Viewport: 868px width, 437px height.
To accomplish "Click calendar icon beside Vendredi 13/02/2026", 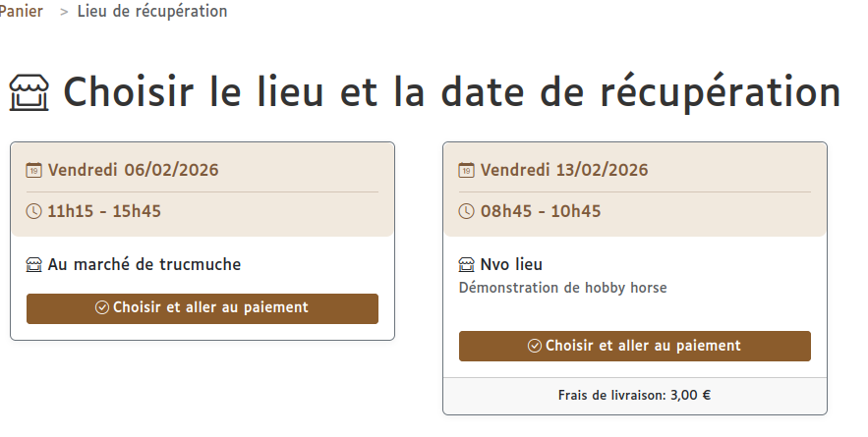I will tap(466, 170).
